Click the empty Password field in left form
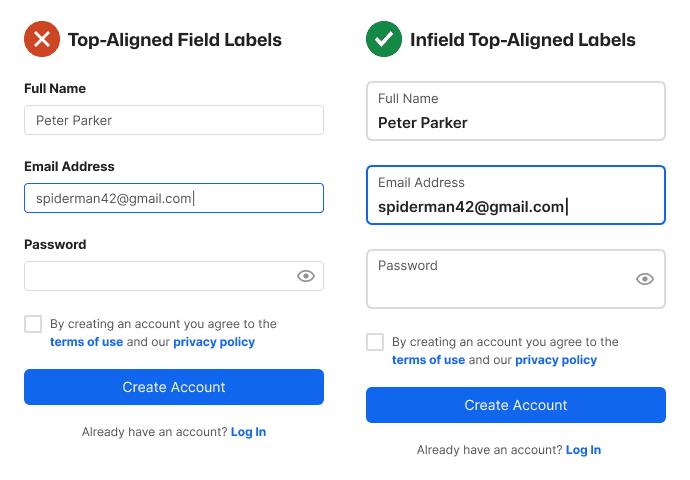Image resolution: width=690 pixels, height=480 pixels. pyautogui.click(x=174, y=276)
